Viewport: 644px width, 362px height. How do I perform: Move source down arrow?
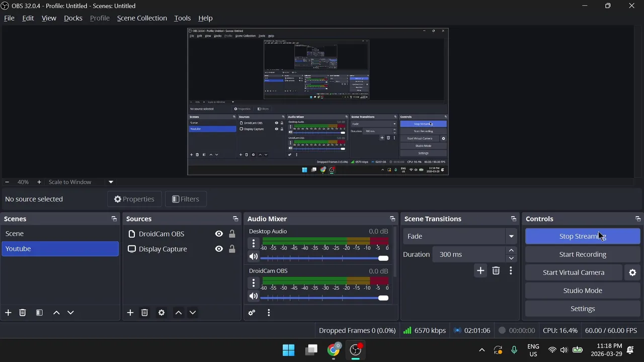click(192, 313)
